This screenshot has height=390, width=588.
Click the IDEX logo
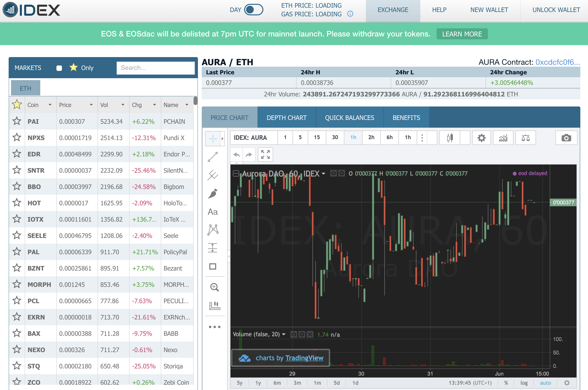[31, 10]
